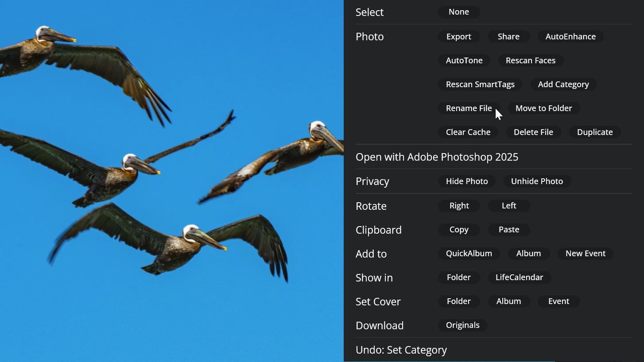644x362 pixels.
Task: Click the None button beside Select
Action: click(x=459, y=12)
